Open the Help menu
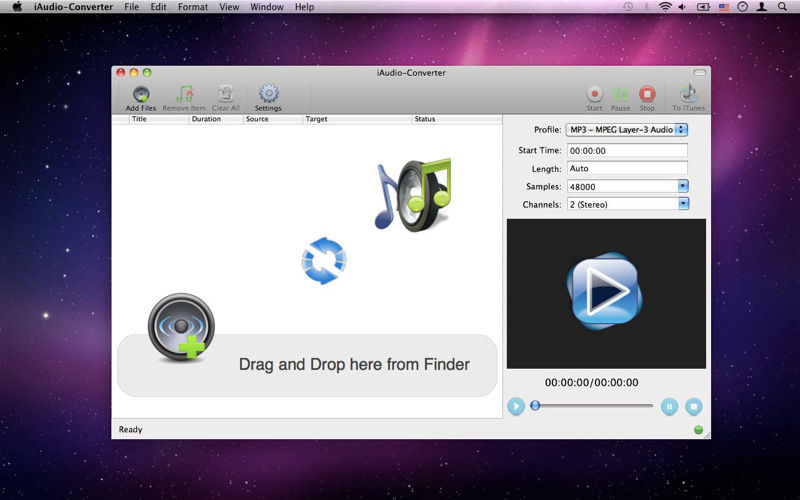 coord(304,7)
